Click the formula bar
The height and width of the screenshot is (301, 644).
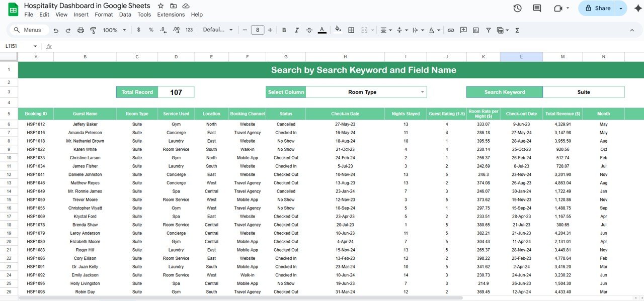[x=347, y=46]
